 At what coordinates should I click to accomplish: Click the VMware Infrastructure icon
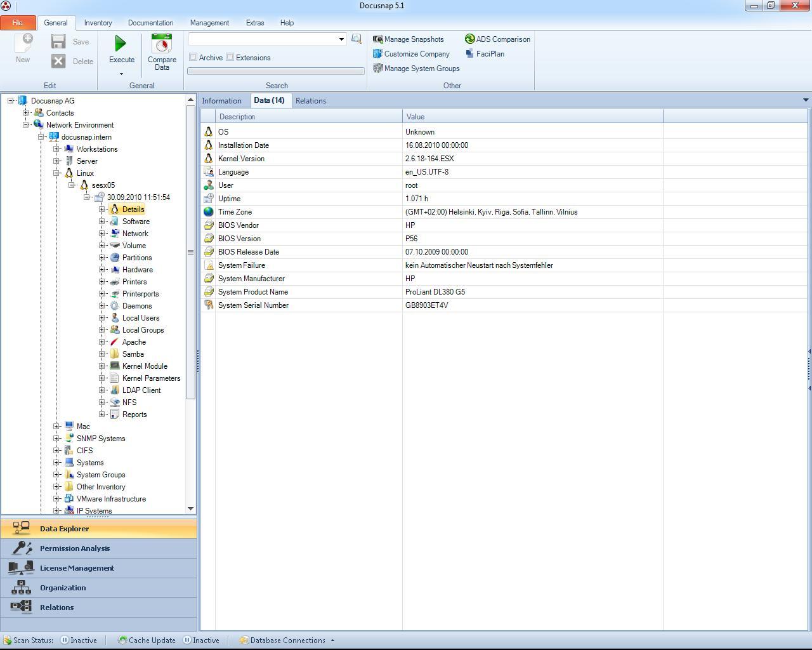[69, 499]
